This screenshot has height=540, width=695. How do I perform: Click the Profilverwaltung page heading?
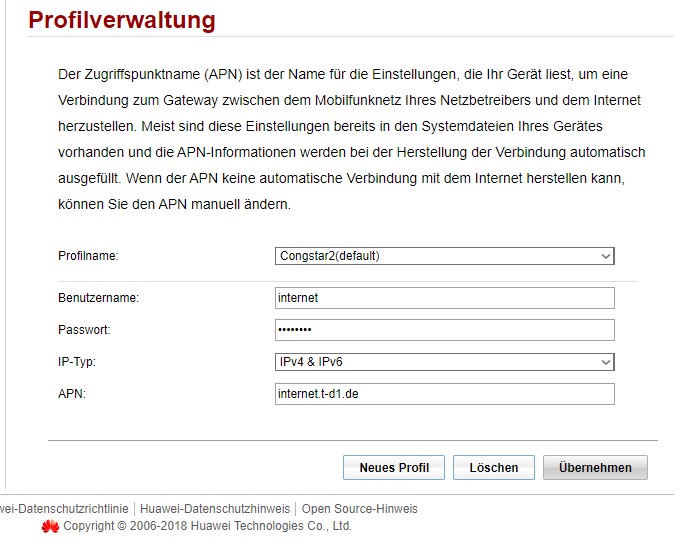(121, 20)
